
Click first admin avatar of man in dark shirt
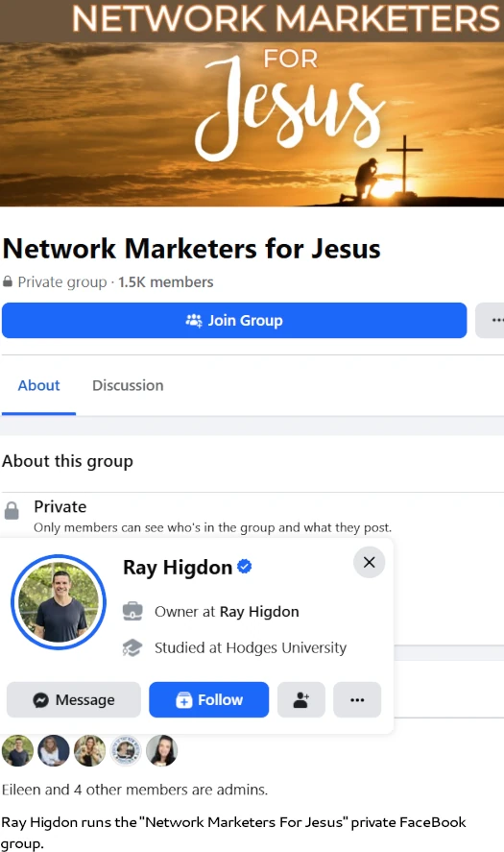pos(17,751)
